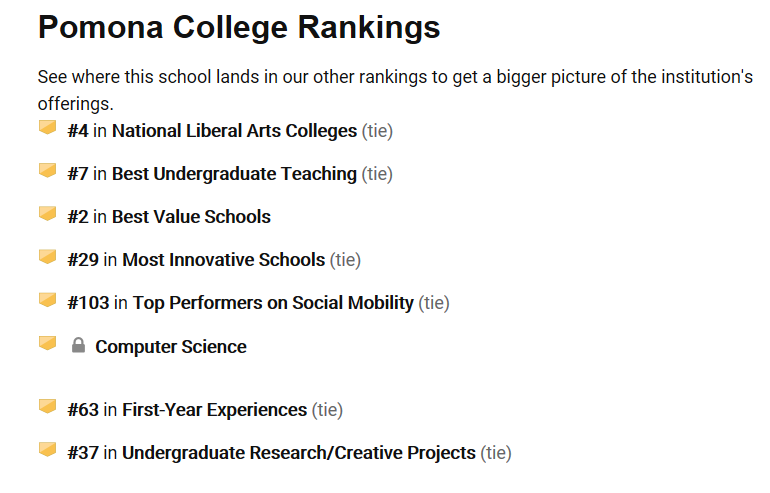
Task: Visit the Best Value Schools ranking
Action: pos(191,217)
